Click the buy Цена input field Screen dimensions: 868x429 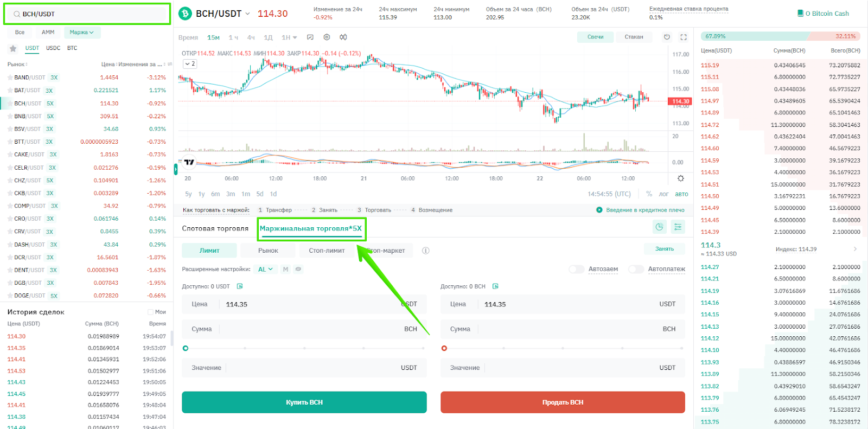304,304
